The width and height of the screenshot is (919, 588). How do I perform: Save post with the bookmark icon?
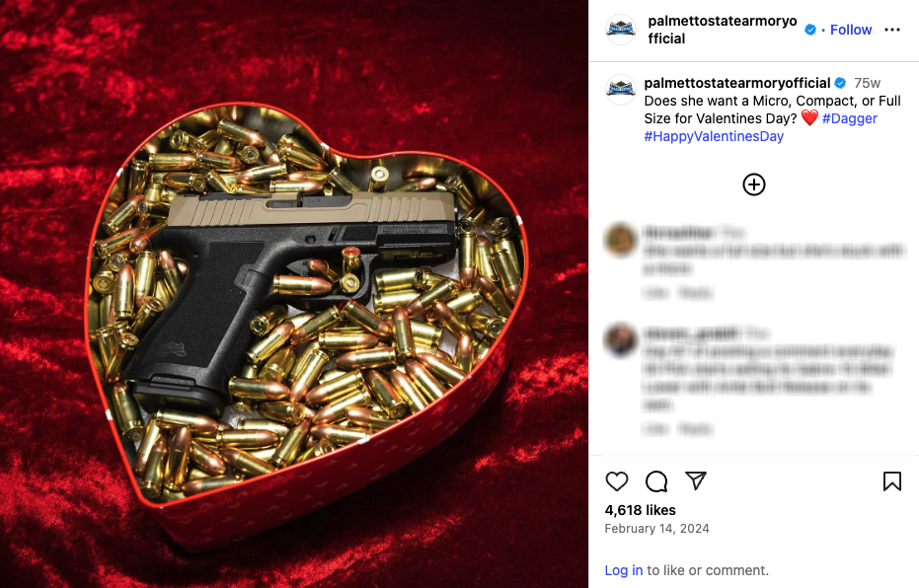[x=892, y=481]
